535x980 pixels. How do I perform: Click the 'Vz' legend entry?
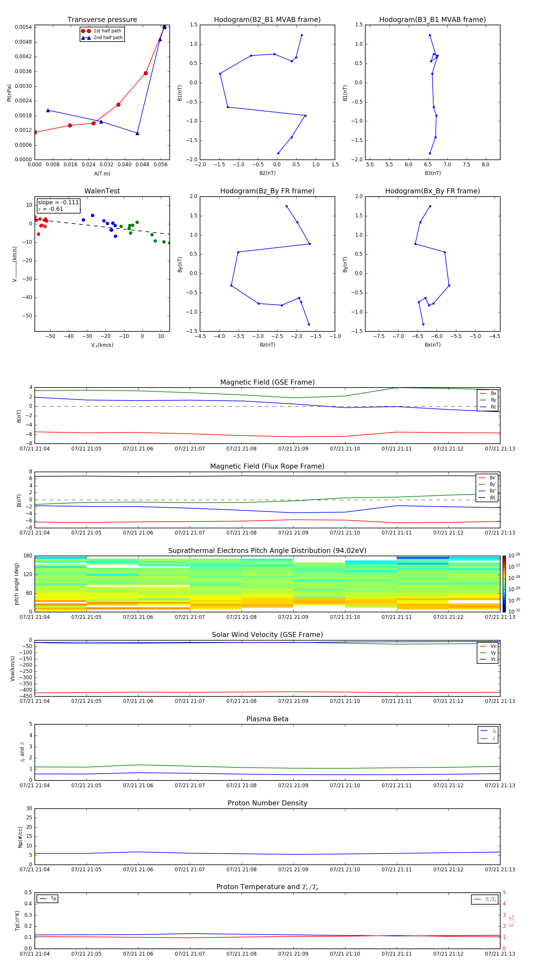tap(488, 659)
